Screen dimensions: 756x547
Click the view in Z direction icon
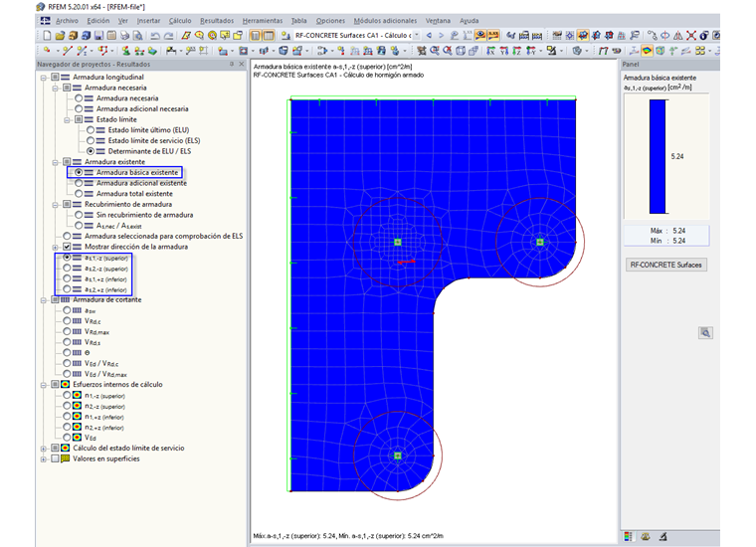click(517, 50)
